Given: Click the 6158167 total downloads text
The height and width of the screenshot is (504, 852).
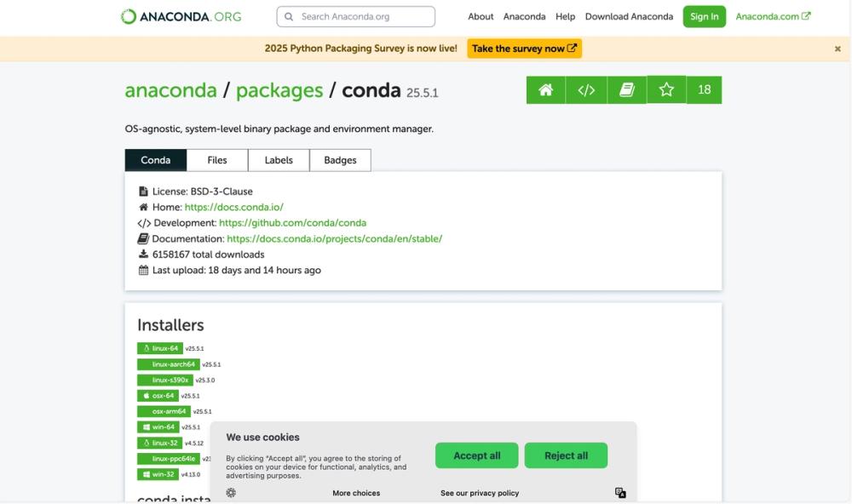Looking at the screenshot, I should [x=209, y=255].
